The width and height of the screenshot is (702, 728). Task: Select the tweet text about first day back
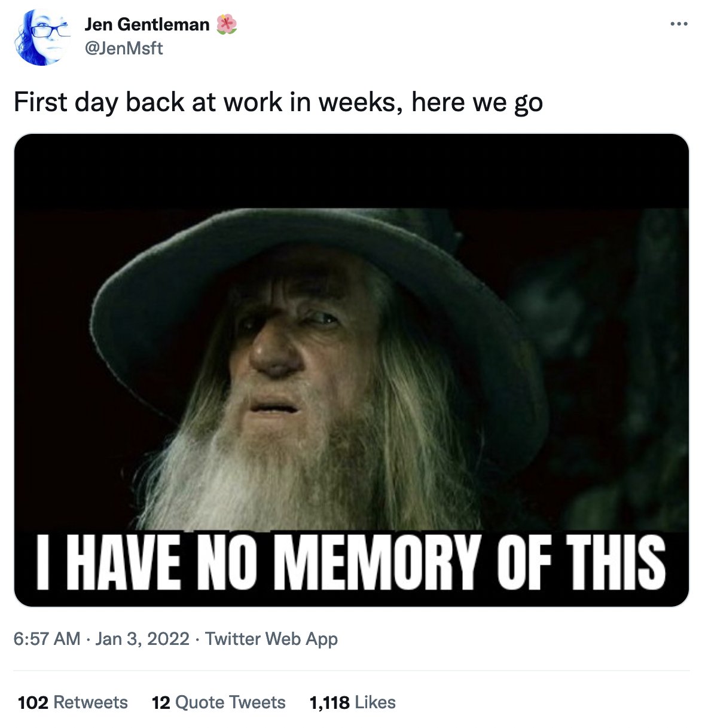pos(278,102)
